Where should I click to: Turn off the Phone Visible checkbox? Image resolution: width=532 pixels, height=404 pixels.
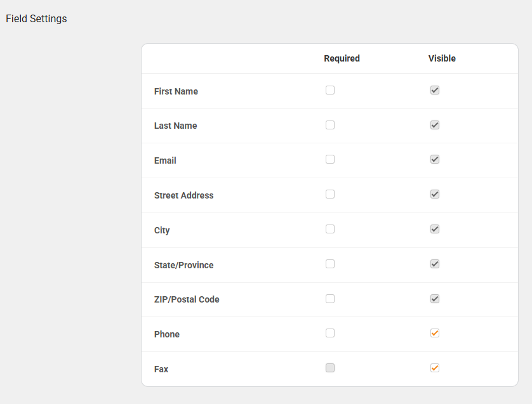435,333
